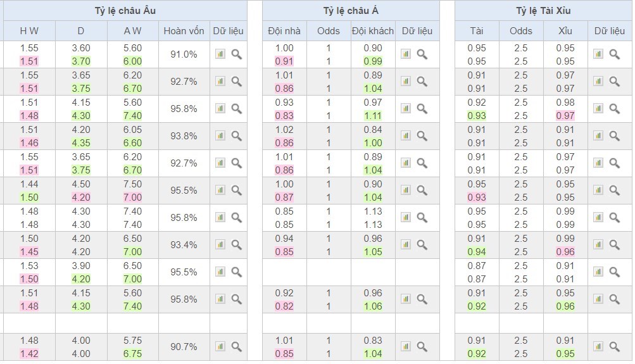Click the 'H W' column header

(29, 31)
